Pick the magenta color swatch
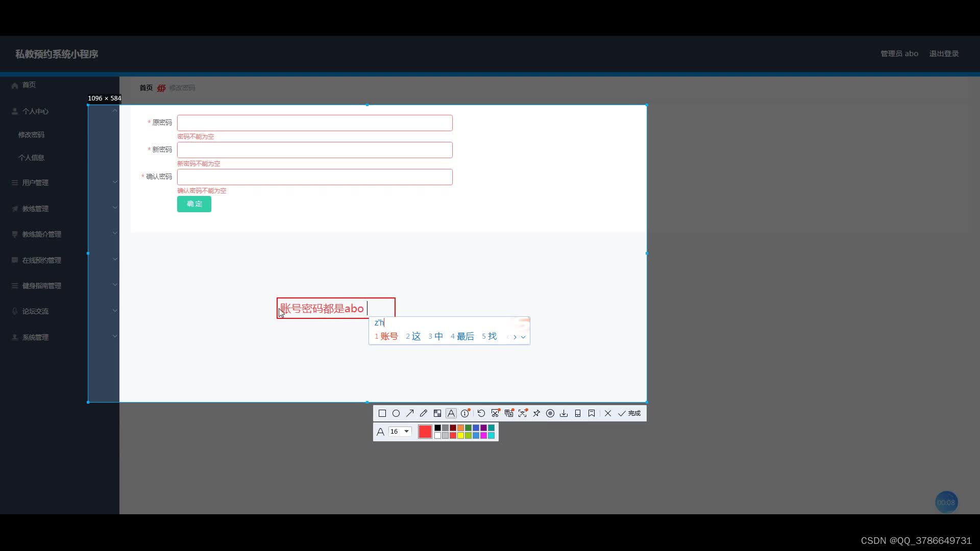980x551 pixels. 484,436
